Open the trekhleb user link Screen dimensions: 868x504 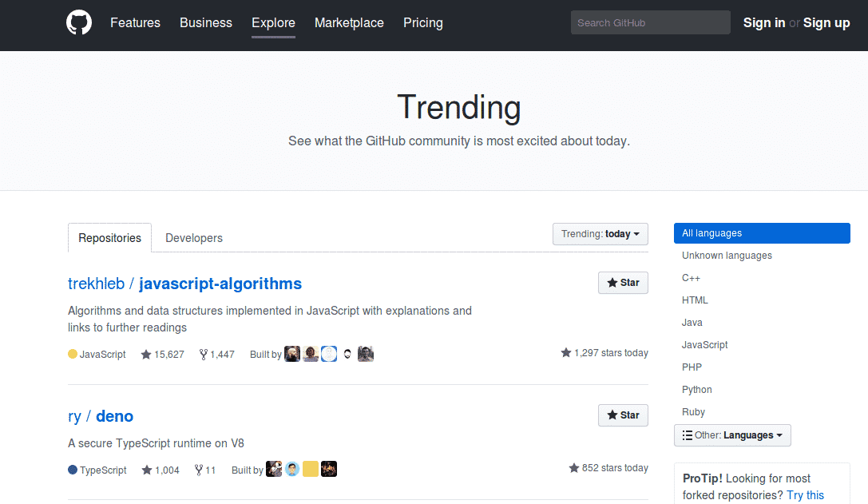click(97, 284)
